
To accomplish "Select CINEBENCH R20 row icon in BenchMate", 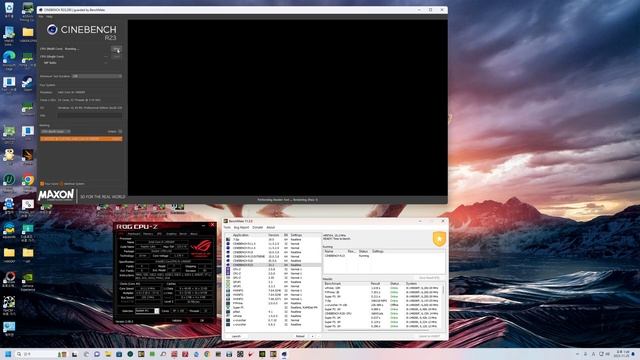I will [x=228, y=260].
